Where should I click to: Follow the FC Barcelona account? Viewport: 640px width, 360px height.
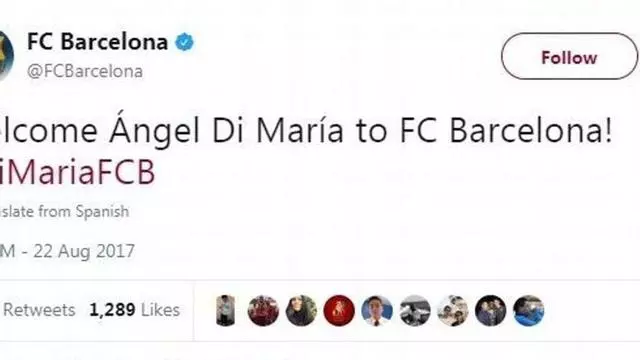click(569, 56)
